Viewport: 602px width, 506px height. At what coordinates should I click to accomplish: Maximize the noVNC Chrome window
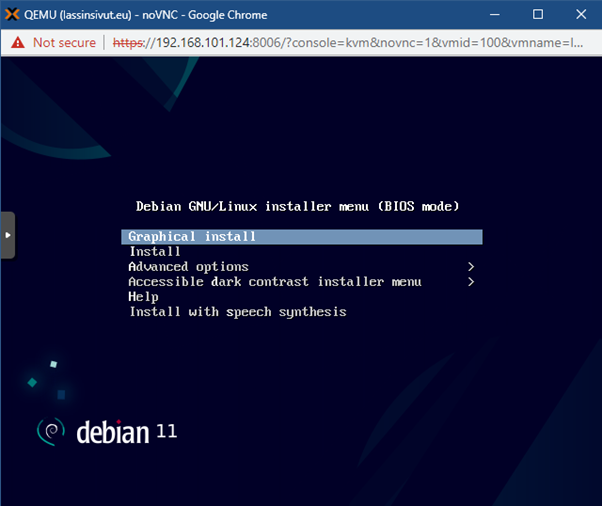(538, 15)
